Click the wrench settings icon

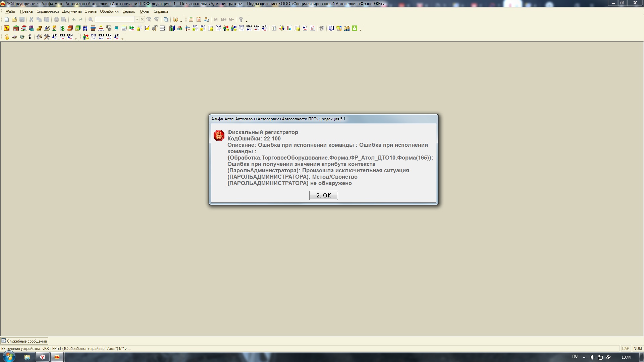pos(240,19)
